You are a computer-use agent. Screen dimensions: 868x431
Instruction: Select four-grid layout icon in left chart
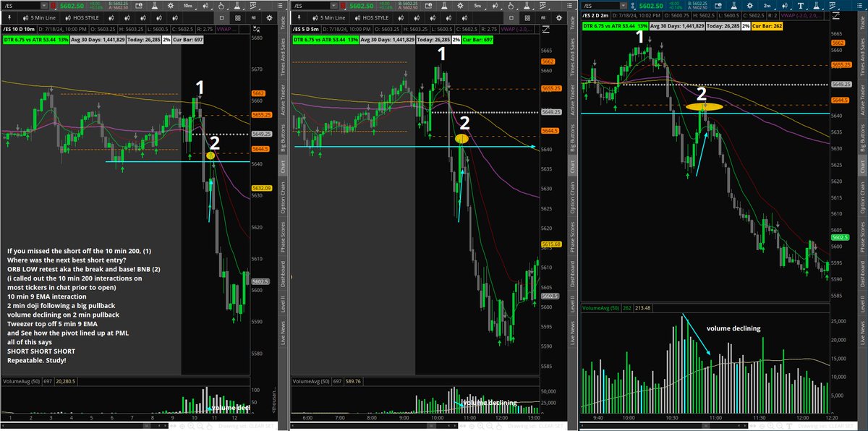(238, 18)
